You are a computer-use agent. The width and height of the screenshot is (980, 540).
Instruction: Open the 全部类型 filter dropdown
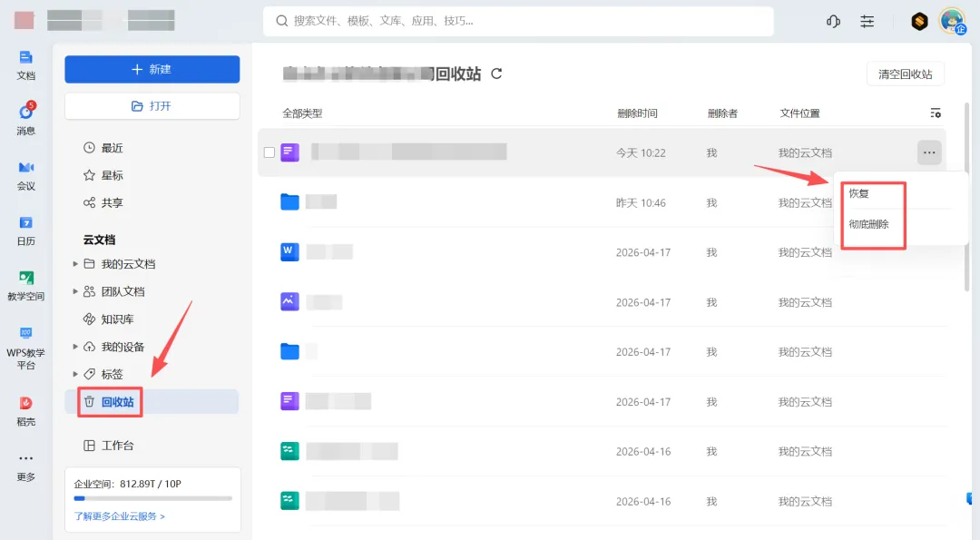(302, 113)
